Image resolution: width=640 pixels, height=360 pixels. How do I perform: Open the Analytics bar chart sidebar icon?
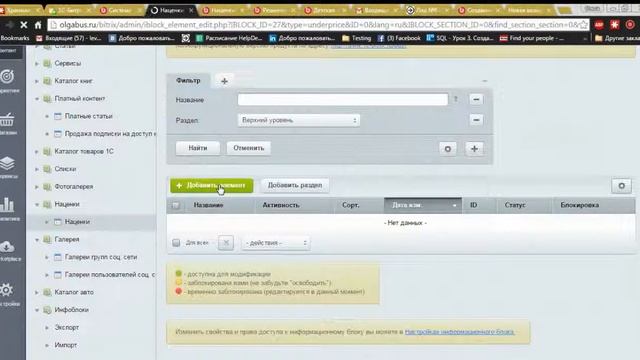click(x=7, y=204)
